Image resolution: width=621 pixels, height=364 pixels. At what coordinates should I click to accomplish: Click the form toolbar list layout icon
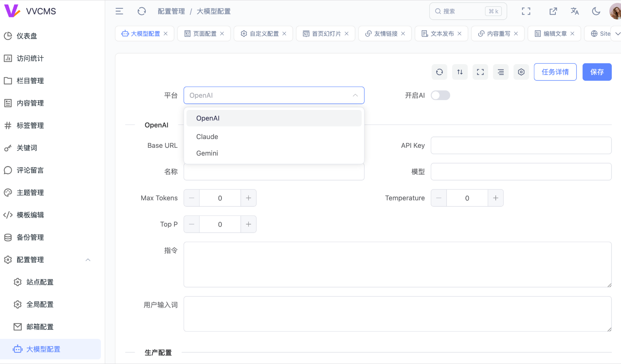501,72
